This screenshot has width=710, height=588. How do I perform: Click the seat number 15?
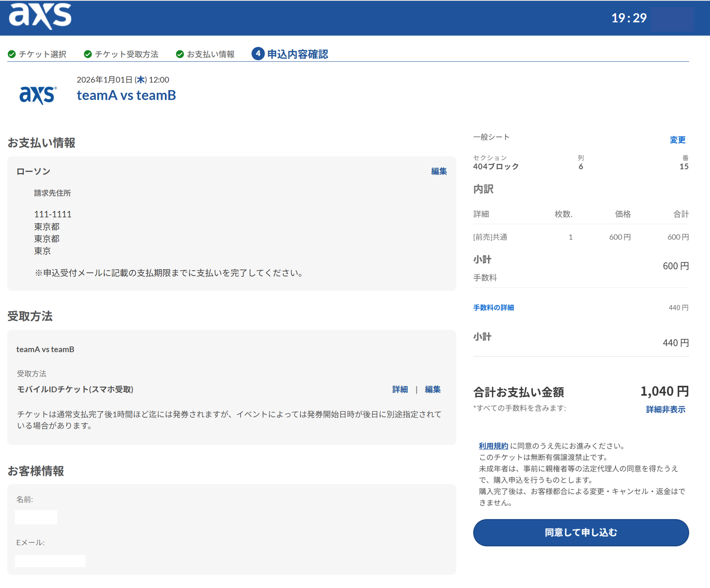point(684,167)
